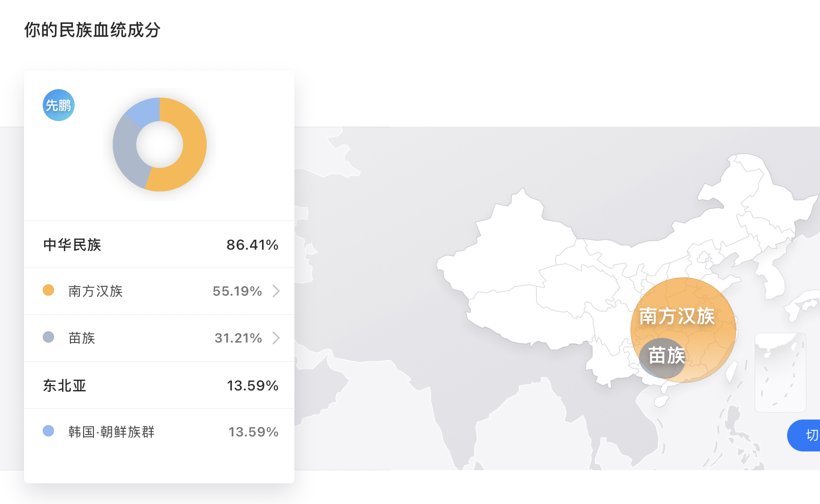Open the 中华民族 category row
This screenshot has width=820, height=504.
(159, 244)
